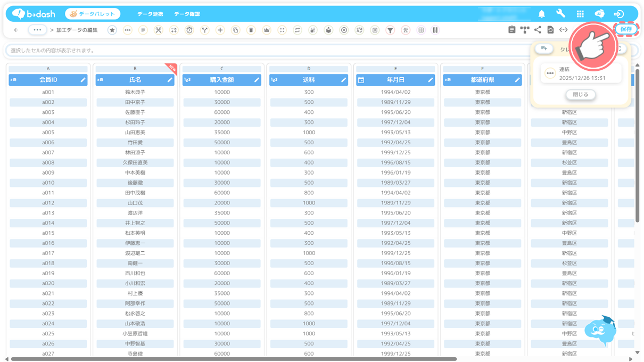Click the trash delete icon in toolbar
Image resolution: width=644 pixels, height=362 pixels.
(251, 30)
